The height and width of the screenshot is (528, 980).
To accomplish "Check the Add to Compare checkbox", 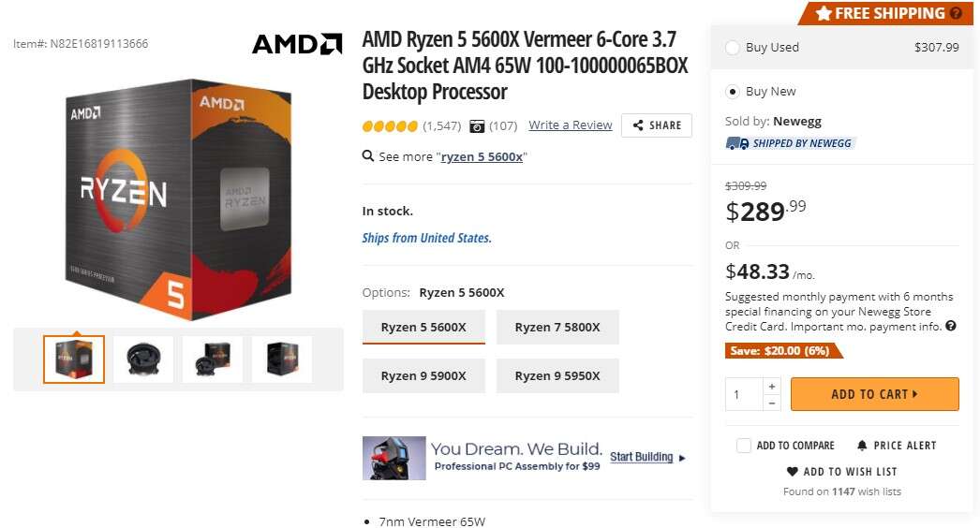I will [x=744, y=446].
